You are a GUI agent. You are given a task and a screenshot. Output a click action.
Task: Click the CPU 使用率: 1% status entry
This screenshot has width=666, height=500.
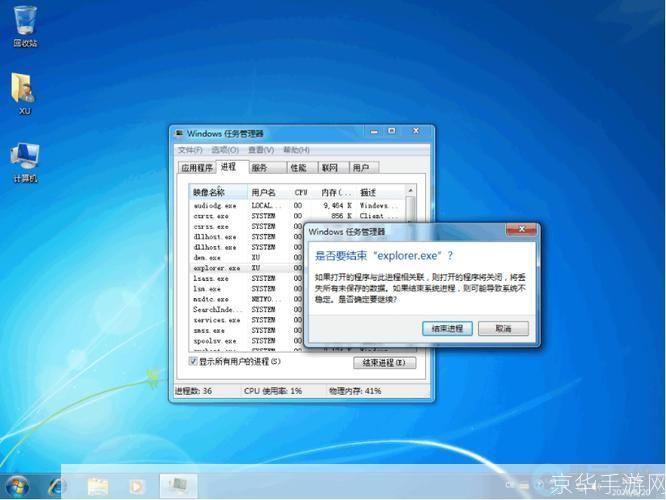click(273, 391)
